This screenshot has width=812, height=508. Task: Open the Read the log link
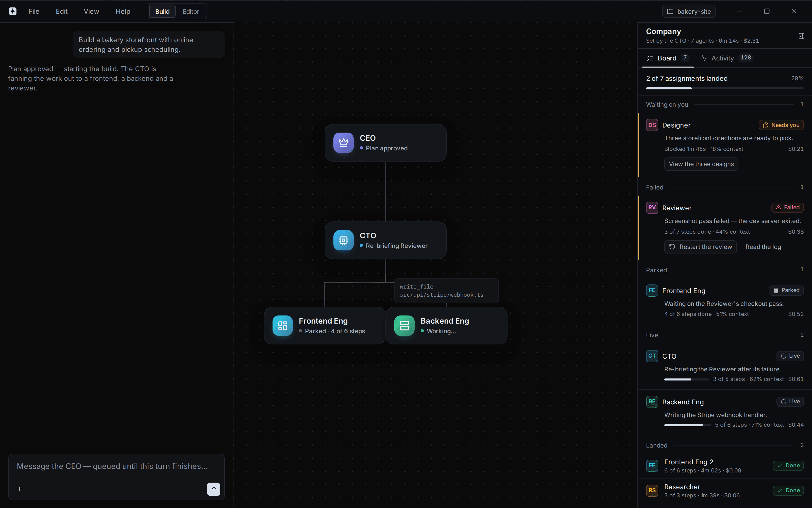(x=763, y=247)
